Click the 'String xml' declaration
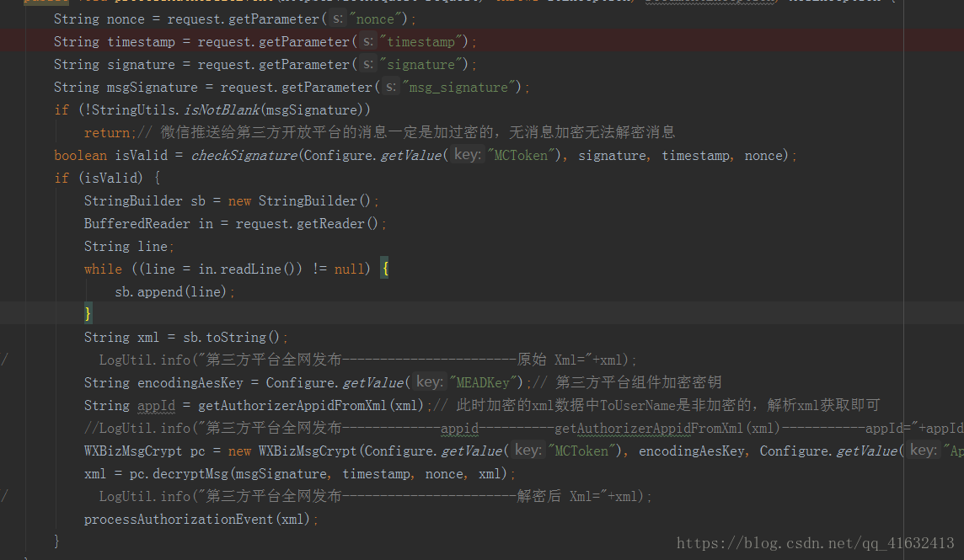Viewport: 964px width, 560px height. 121,338
